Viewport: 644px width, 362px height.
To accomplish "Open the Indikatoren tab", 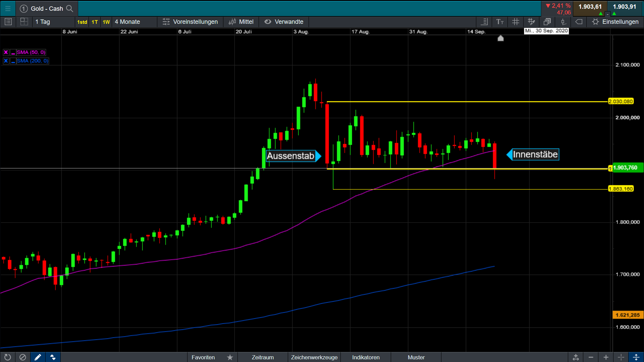I will (366, 357).
